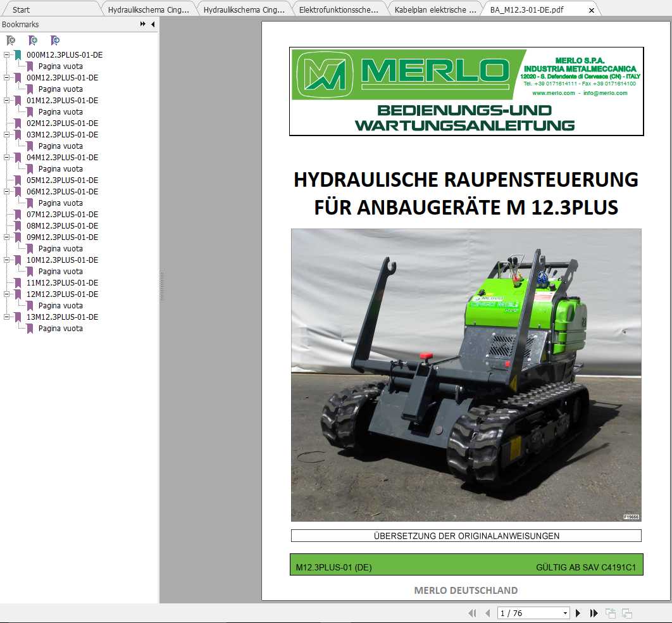Select the facing pages view icon

point(627,613)
